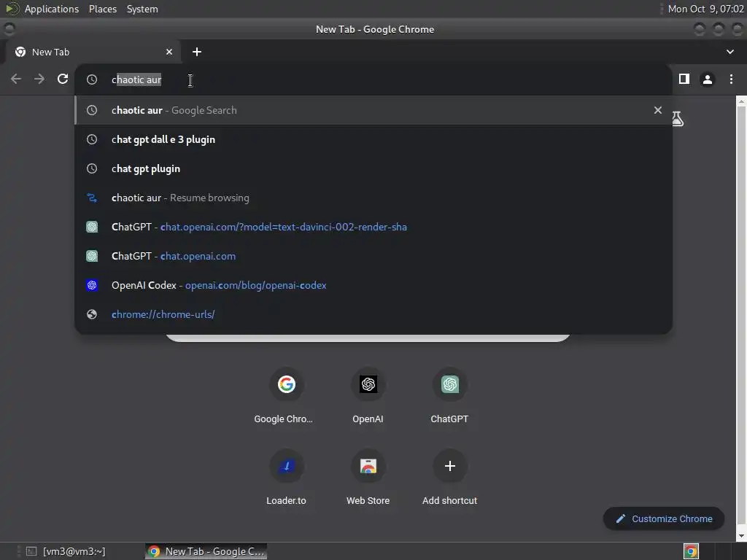Screen dimensions: 747x560
Task: Open ChatGPT text-davinci-002-render-sha suggestion
Action: tap(373, 227)
